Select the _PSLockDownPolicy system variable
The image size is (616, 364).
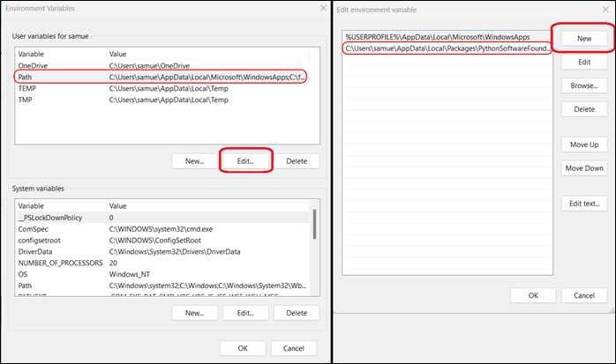point(162,218)
